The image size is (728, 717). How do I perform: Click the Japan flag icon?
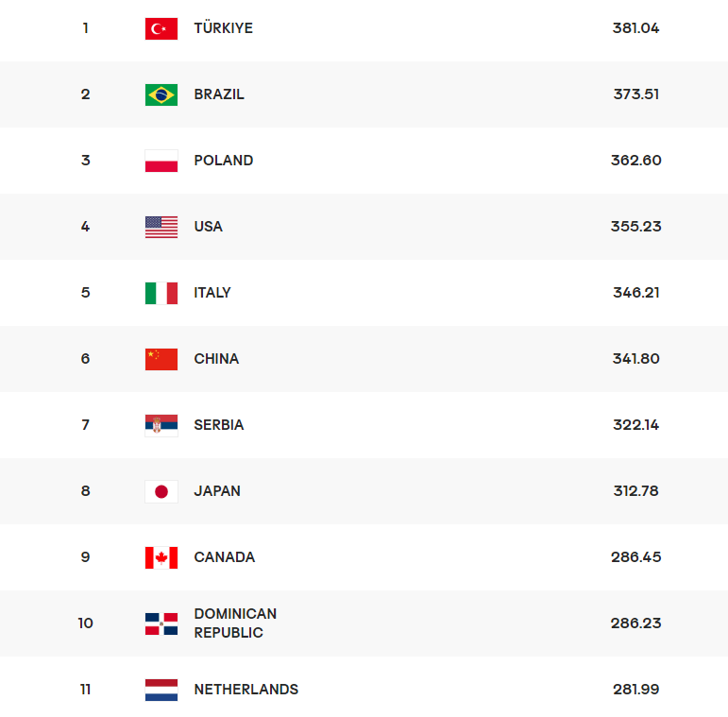161,491
